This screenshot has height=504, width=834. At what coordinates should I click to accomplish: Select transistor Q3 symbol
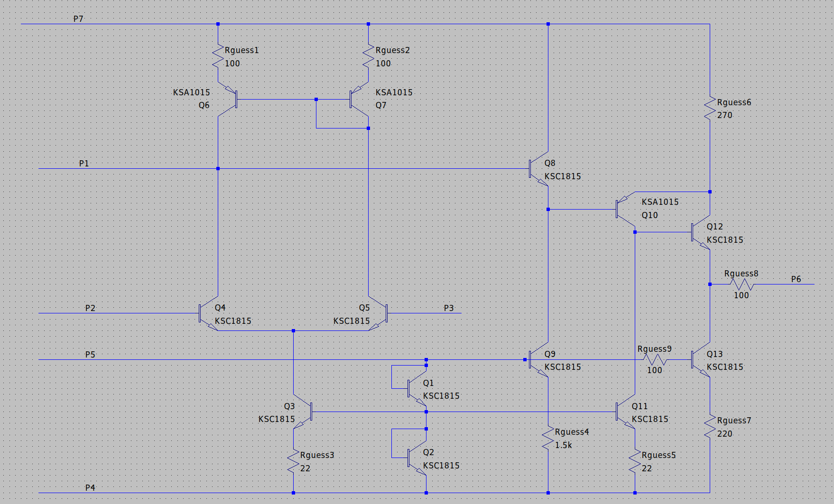(303, 412)
